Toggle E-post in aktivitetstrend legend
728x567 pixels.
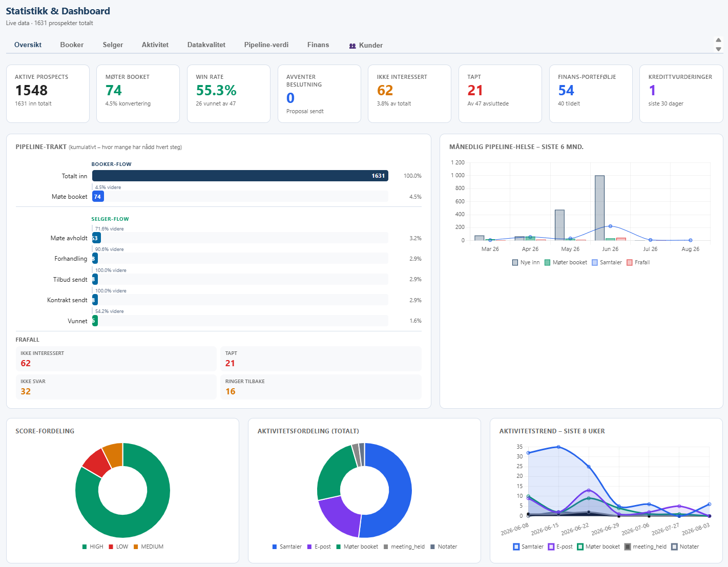click(x=560, y=547)
